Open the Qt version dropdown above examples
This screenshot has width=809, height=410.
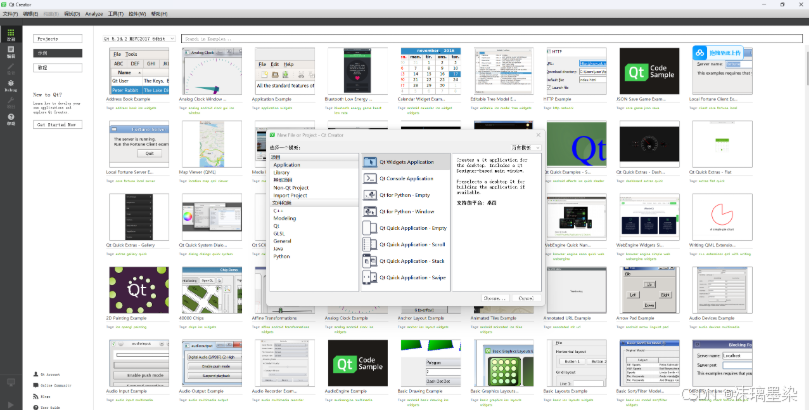coord(139,39)
